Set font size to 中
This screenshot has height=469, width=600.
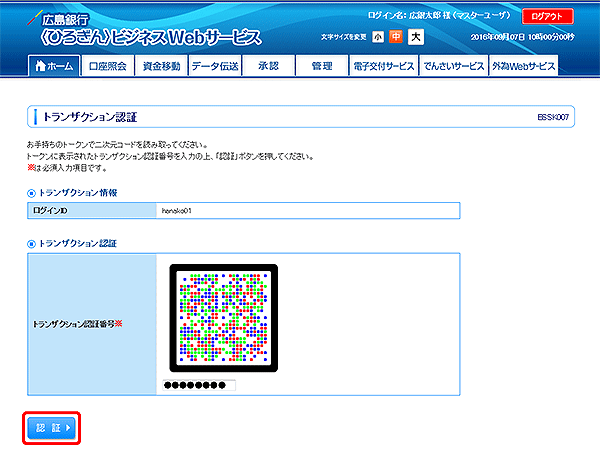click(x=396, y=37)
